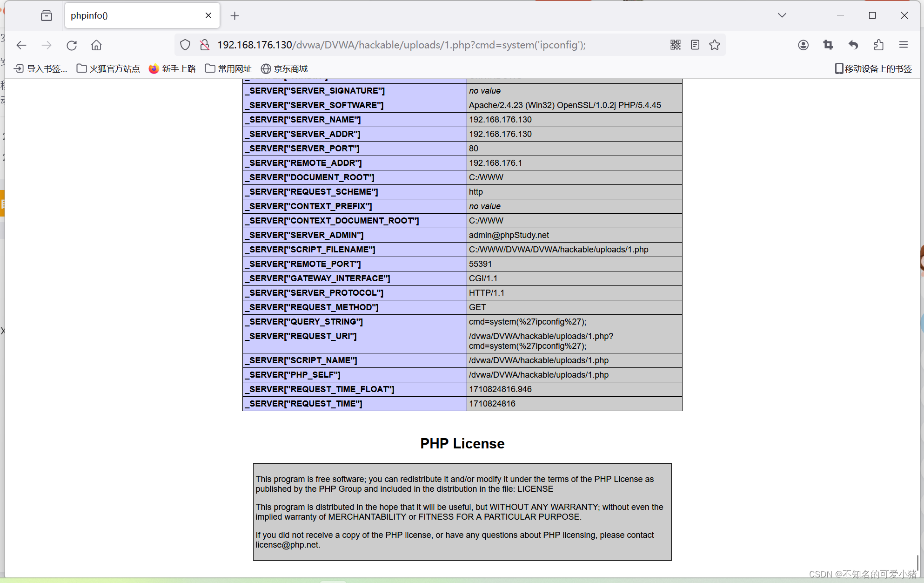Expand the list all tabs chevron
This screenshot has width=924, height=583.
point(782,15)
